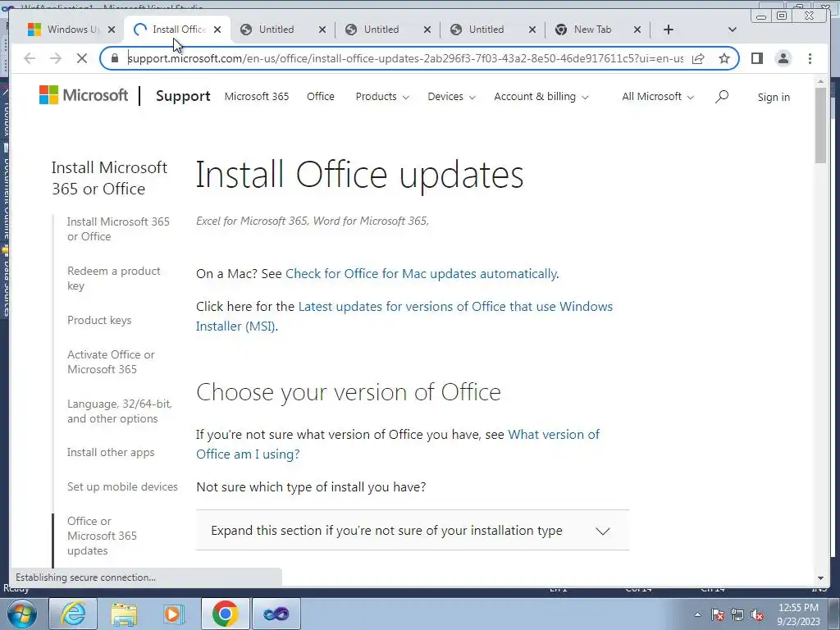Open Internet Explorer from taskbar
This screenshot has width=840, height=630.
tap(73, 614)
